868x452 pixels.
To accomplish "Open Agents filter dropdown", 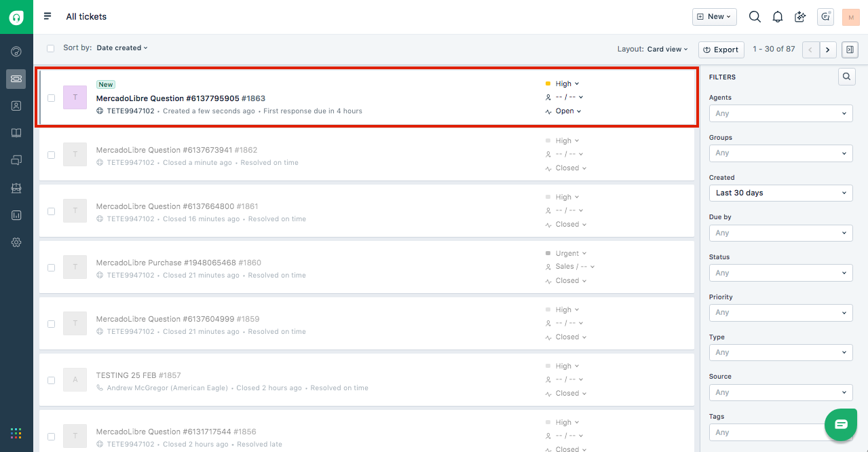I will pyautogui.click(x=780, y=113).
